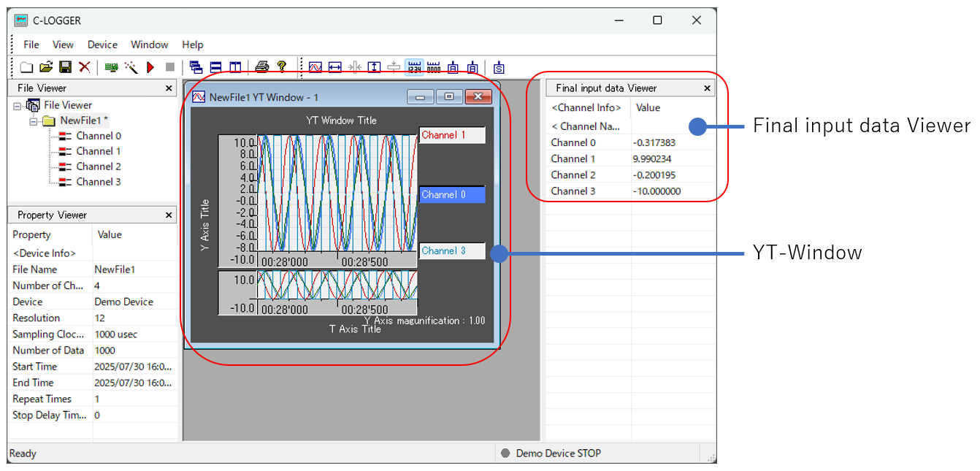This screenshot has height=471, width=980.
Task: Click the Open folder toolbar icon
Action: pos(46,67)
